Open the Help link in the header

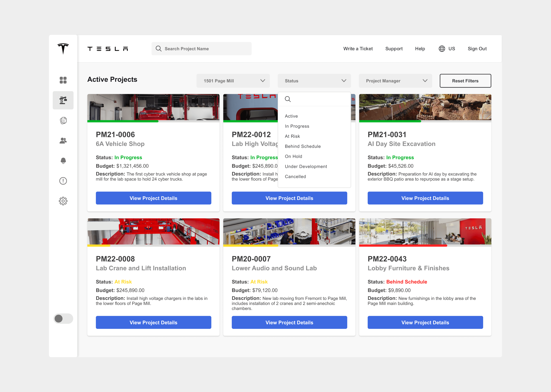point(420,49)
